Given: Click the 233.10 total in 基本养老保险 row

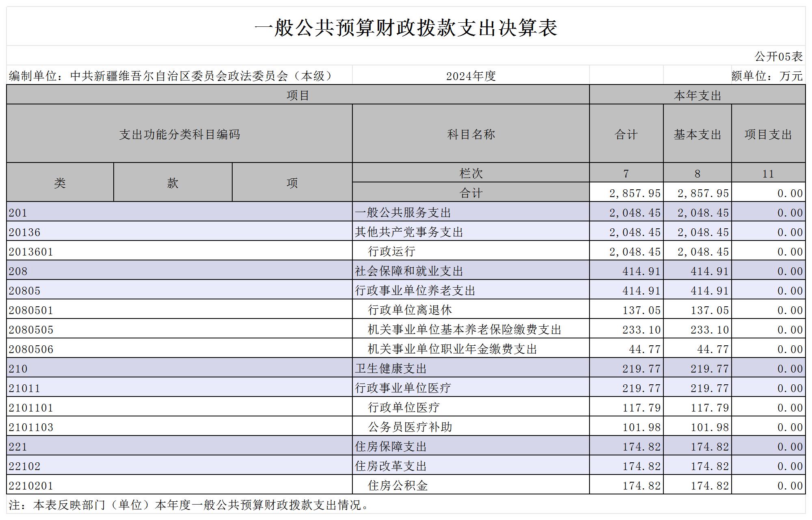Looking at the screenshot, I should pyautogui.click(x=641, y=329).
